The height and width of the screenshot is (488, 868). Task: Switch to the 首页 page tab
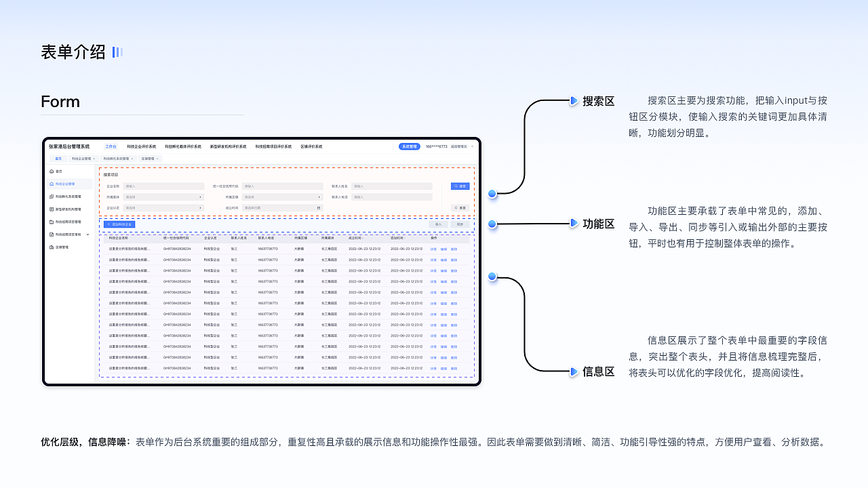(58, 159)
